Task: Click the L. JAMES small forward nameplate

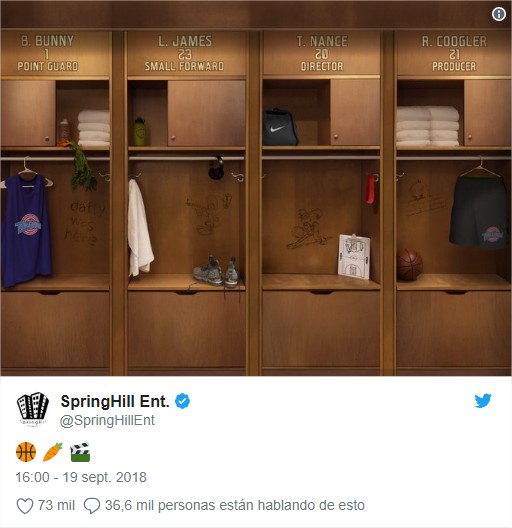Action: coord(184,53)
